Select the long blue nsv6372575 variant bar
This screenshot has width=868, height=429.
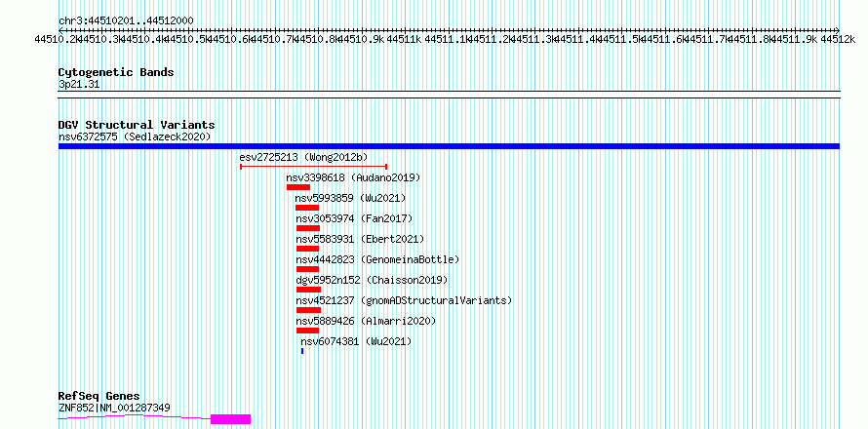[449, 146]
